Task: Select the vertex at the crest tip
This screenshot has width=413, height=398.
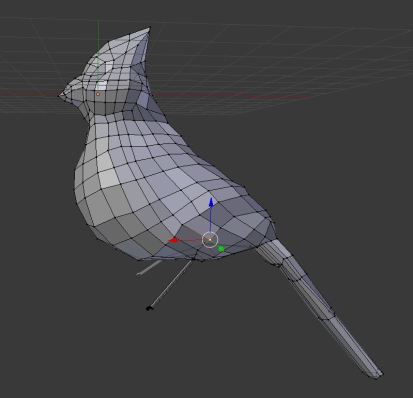Action: pos(149,28)
